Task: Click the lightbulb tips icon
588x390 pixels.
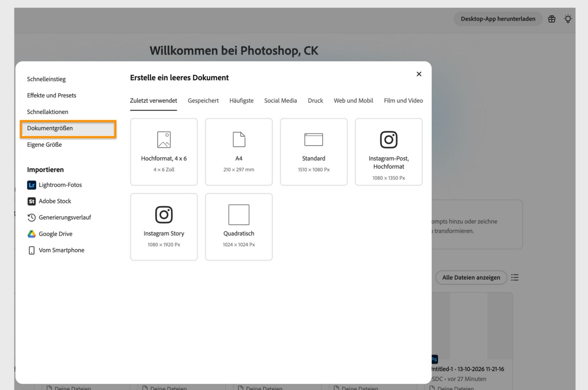Action: (x=568, y=19)
